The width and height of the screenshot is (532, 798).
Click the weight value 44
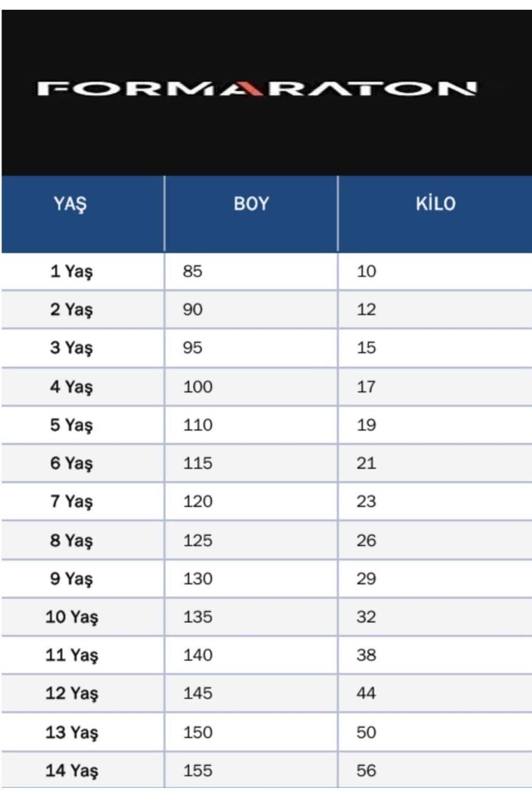pos(366,693)
